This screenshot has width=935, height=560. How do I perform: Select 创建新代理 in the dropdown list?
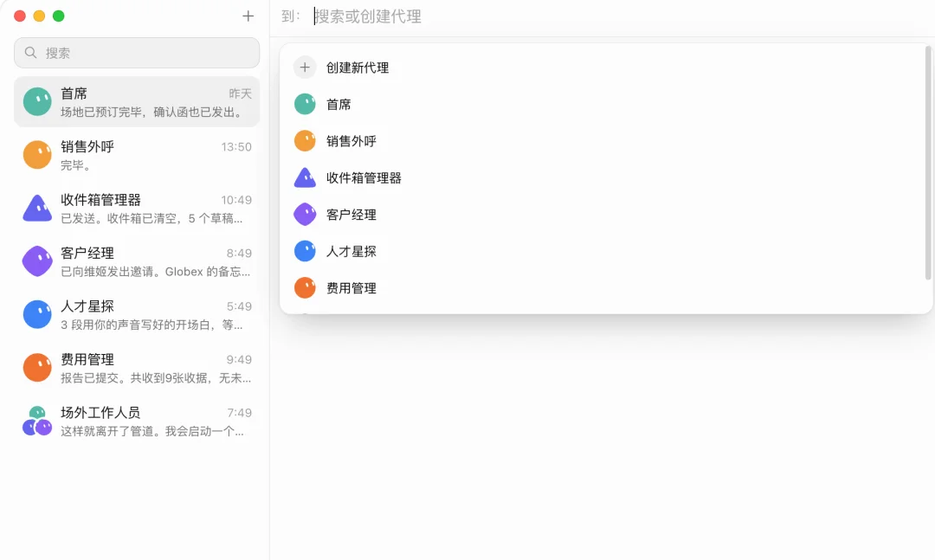click(603, 68)
